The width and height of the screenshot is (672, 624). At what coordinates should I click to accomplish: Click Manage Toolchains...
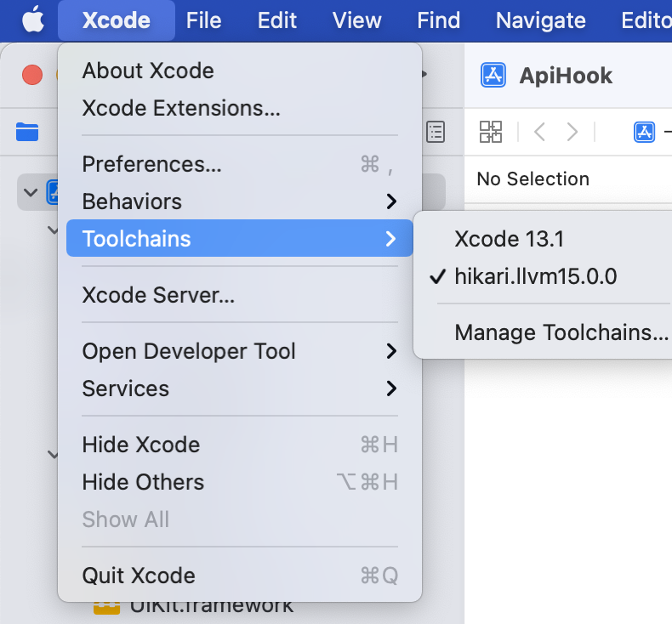point(561,332)
